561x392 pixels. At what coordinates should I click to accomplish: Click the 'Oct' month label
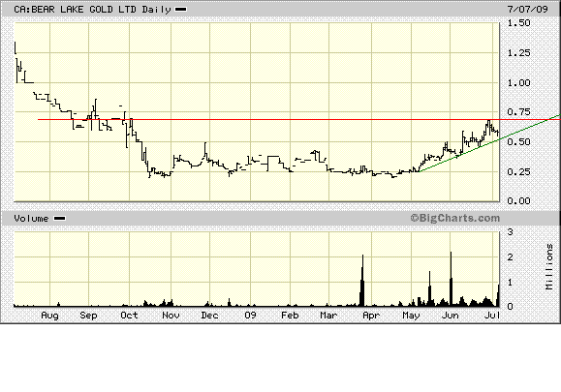pos(129,316)
